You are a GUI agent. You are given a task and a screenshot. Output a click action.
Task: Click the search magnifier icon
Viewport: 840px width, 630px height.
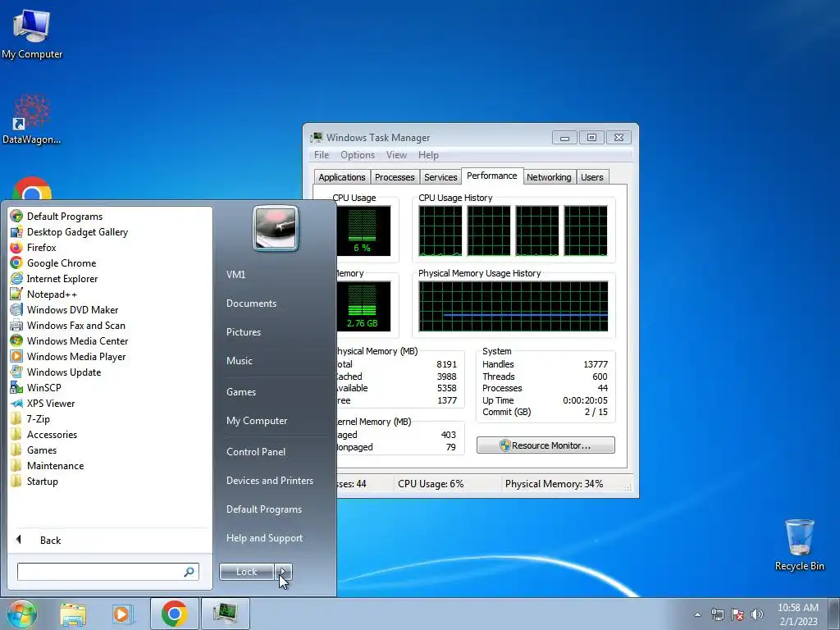click(189, 572)
